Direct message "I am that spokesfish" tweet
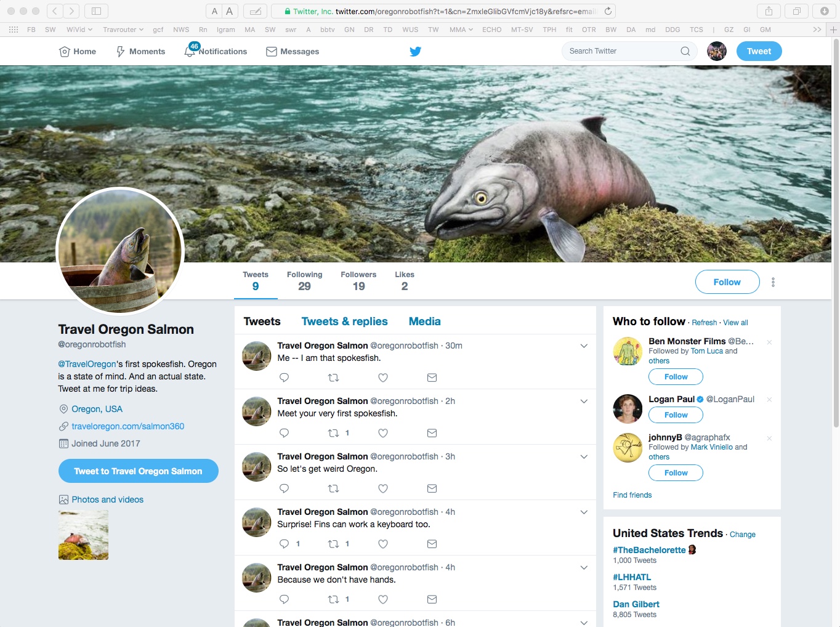 (x=432, y=378)
